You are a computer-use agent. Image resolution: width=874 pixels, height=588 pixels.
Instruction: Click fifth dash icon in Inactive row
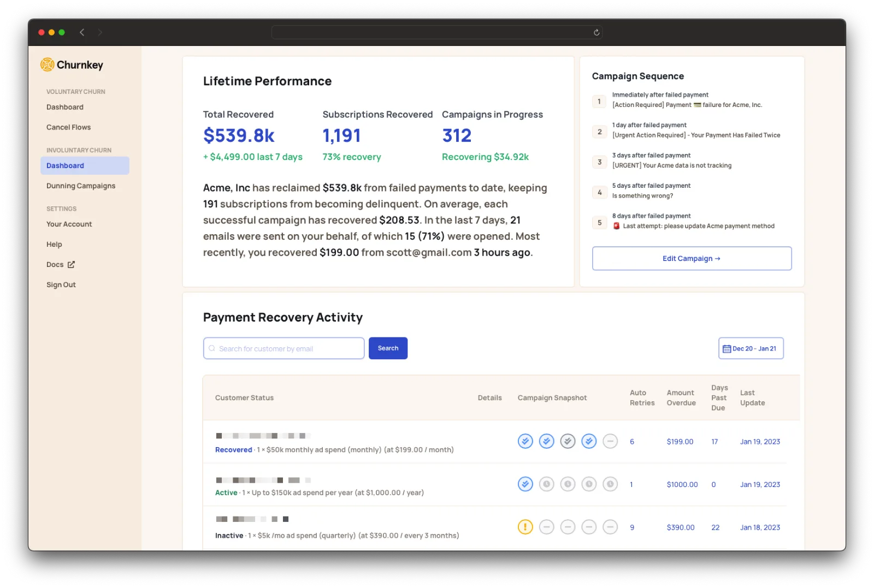tap(610, 527)
